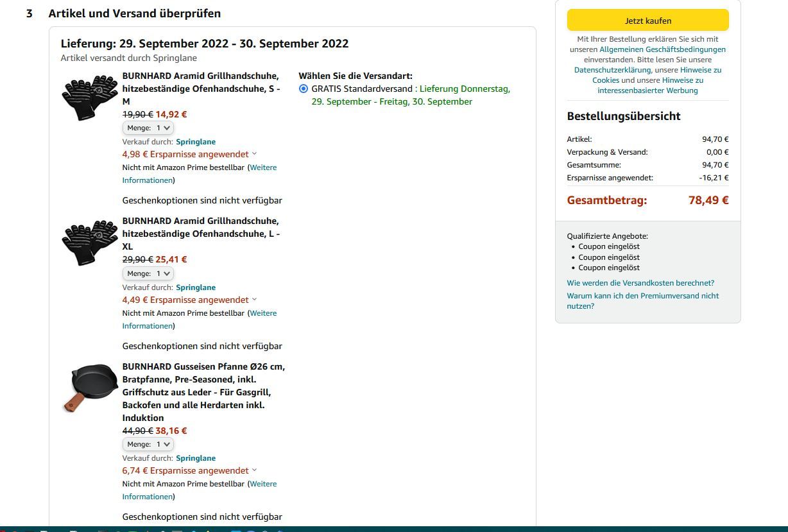Click the yellow Jetzt kaufen button
The width and height of the screenshot is (788, 532).
tap(647, 21)
